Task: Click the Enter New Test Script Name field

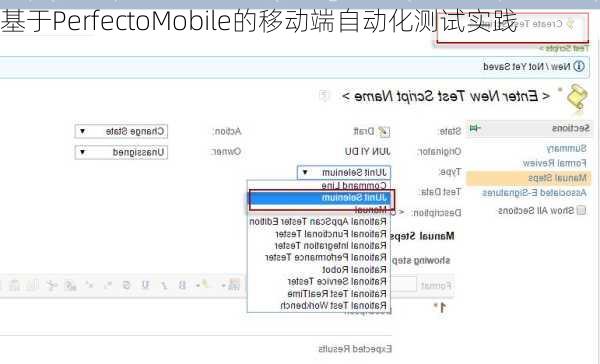Action: click(446, 96)
